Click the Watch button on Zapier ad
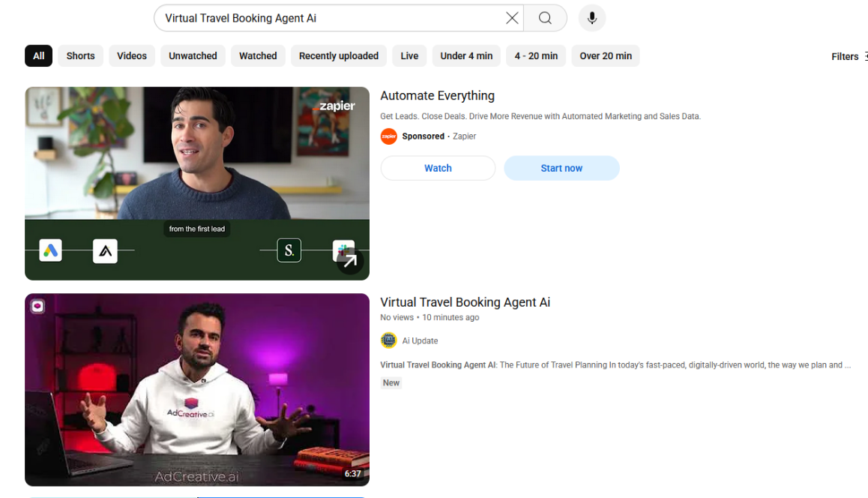This screenshot has width=868, height=498. 438,168
